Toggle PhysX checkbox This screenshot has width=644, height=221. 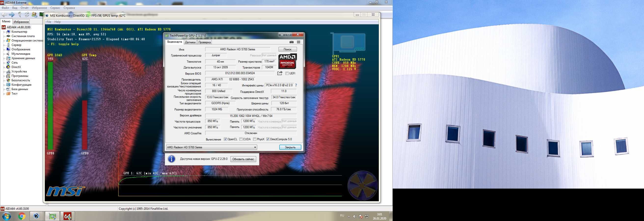[x=255, y=139]
